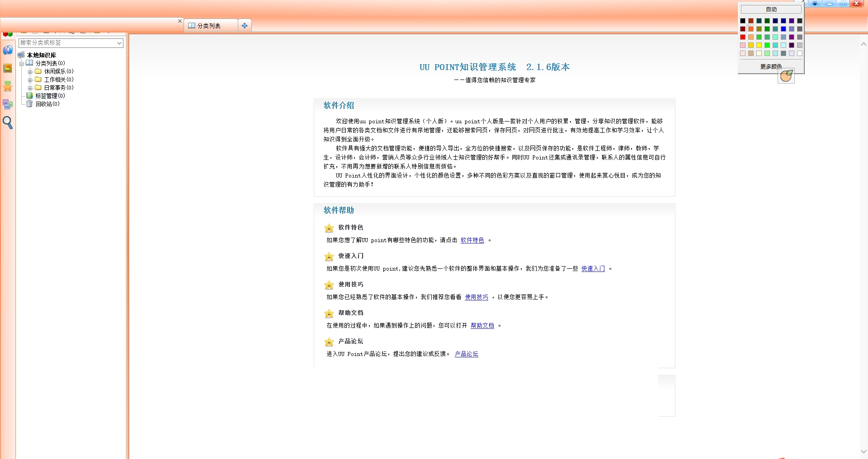Image resolution: width=868 pixels, height=459 pixels.
Task: Open the 快速入门 link
Action: (x=593, y=269)
